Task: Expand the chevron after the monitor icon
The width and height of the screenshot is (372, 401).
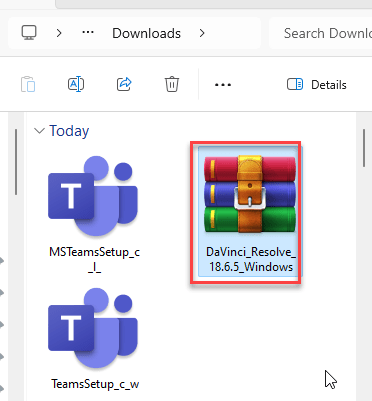Action: pos(59,33)
